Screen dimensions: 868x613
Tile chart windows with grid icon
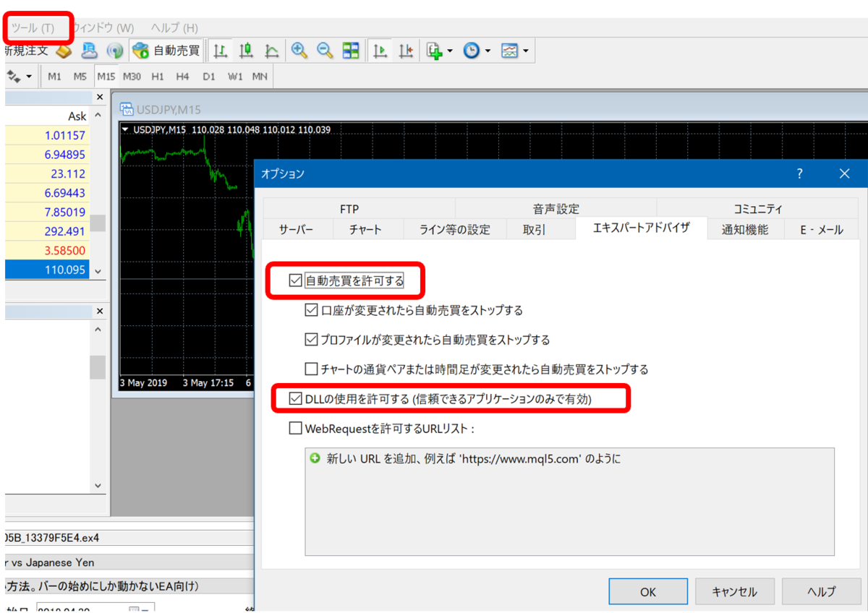(351, 51)
